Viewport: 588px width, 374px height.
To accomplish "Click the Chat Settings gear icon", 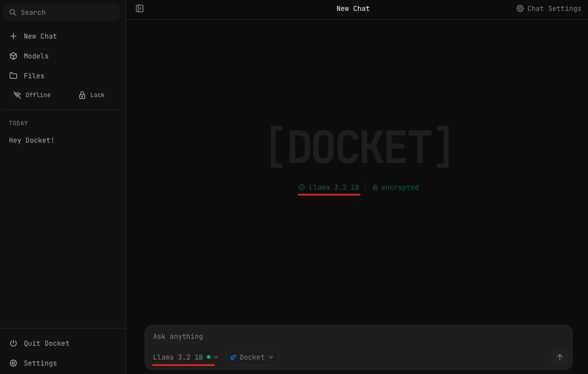I will pyautogui.click(x=520, y=8).
